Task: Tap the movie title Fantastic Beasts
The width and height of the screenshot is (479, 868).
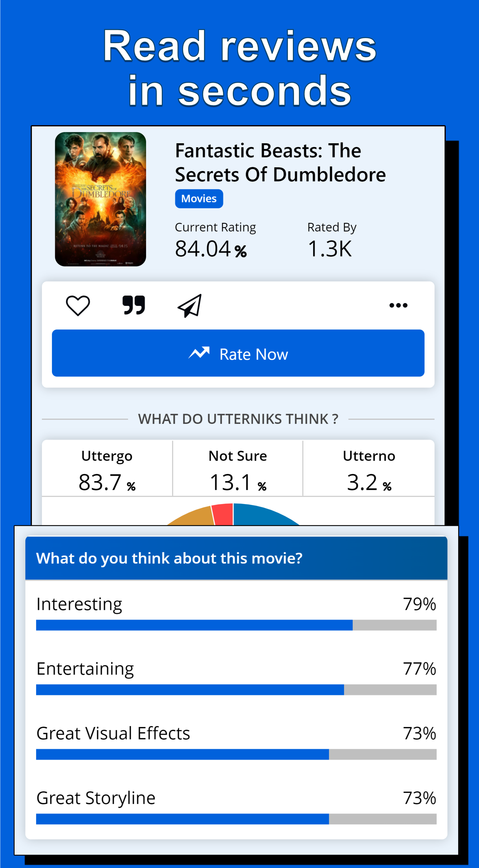Action: (x=280, y=162)
